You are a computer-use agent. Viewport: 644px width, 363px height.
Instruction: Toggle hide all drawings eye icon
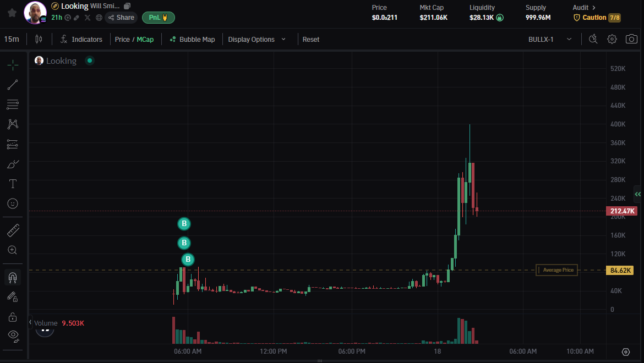pos(13,337)
